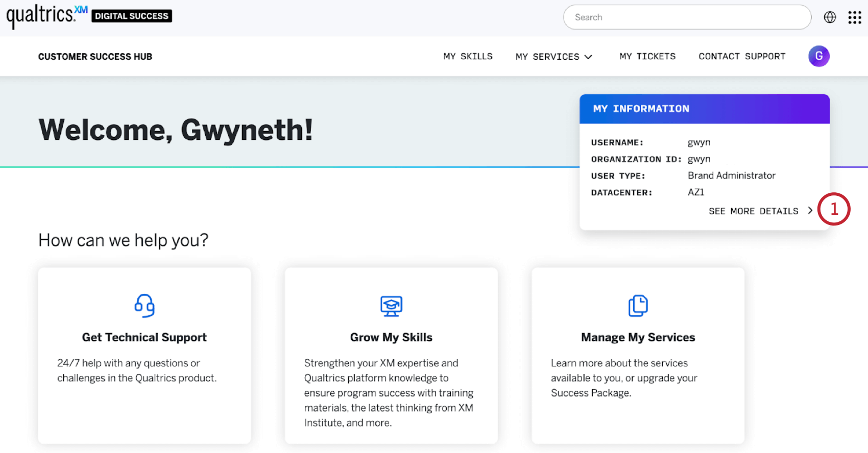Open the Manage My Services card title
The width and height of the screenshot is (868, 453).
click(x=638, y=337)
